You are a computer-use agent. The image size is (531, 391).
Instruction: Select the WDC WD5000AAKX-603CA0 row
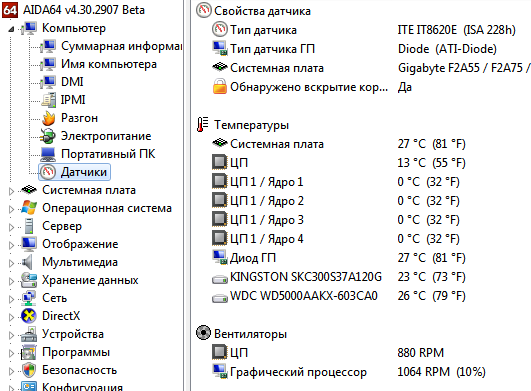pos(339,296)
